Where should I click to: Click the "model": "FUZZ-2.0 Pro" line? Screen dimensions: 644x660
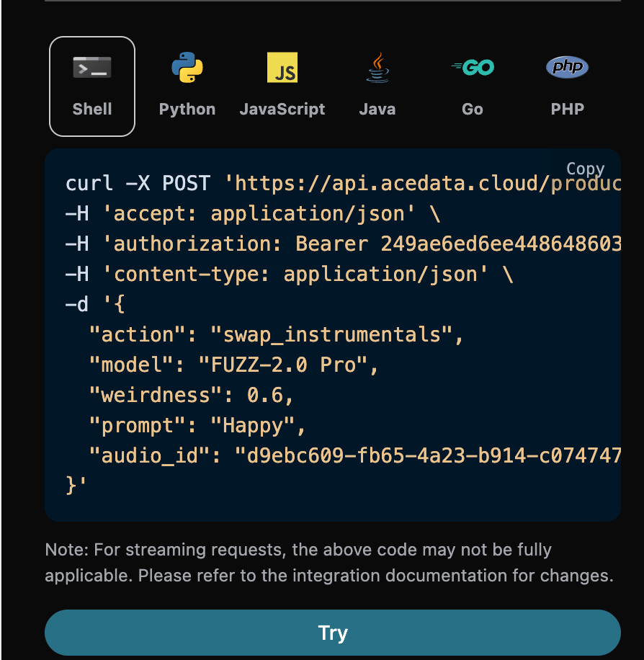233,365
